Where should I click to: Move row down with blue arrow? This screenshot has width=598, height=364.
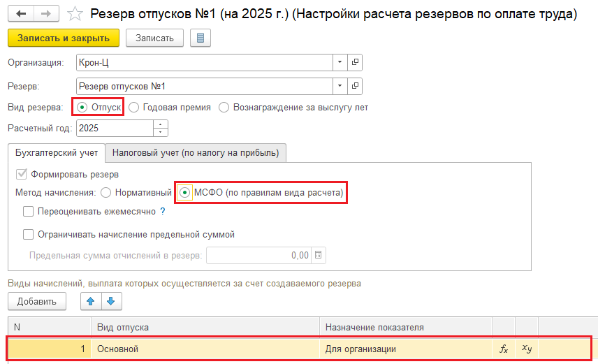coord(111,301)
